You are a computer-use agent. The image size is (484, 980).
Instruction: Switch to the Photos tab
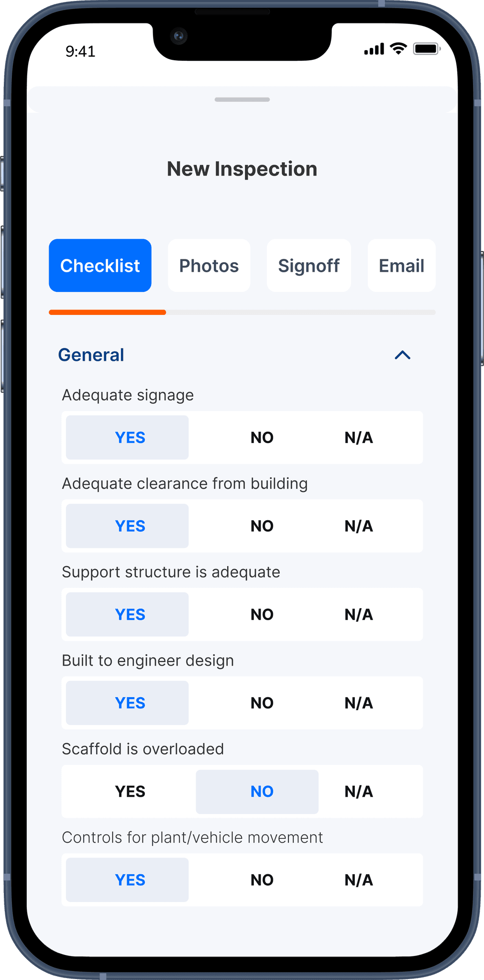click(x=209, y=265)
